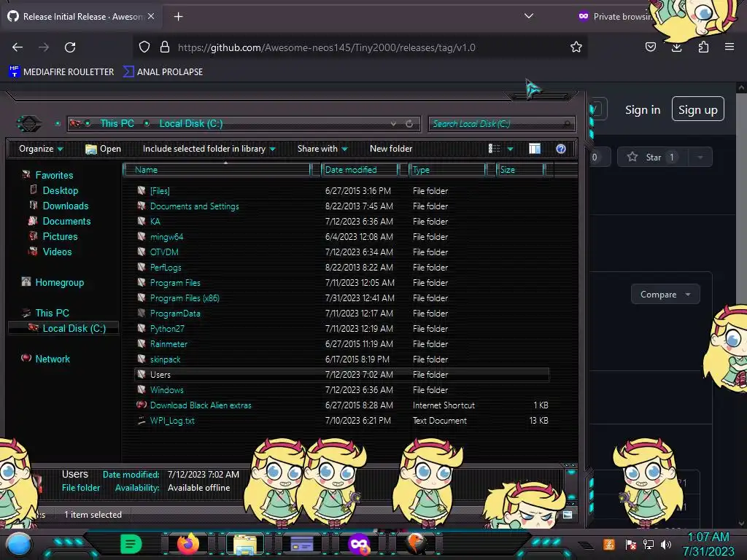
Task: Open new browser tab
Action: point(178,17)
